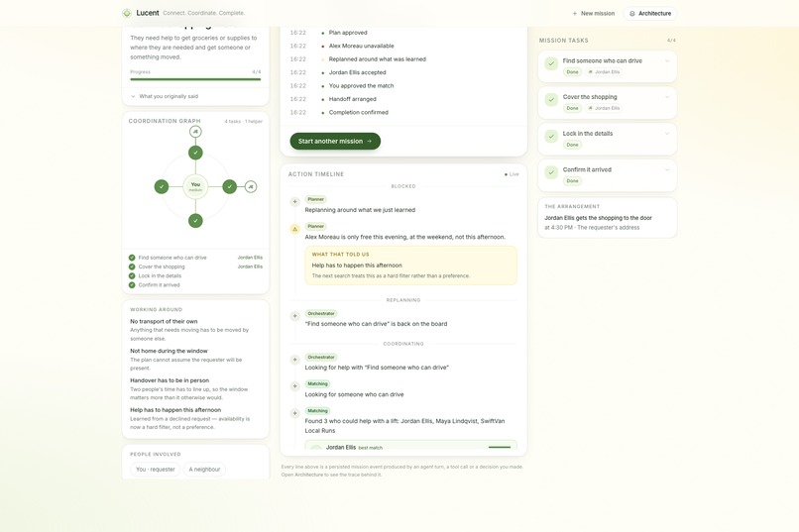Click Jordan Ellis next to Cover the shopping legend
The height and width of the screenshot is (532, 799).
[x=250, y=266]
